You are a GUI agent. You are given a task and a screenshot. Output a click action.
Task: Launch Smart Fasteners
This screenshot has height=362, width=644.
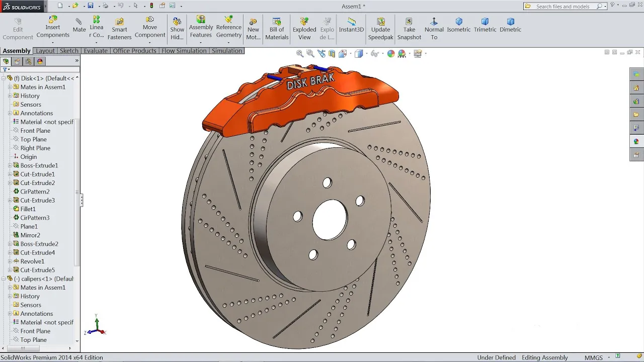119,29
